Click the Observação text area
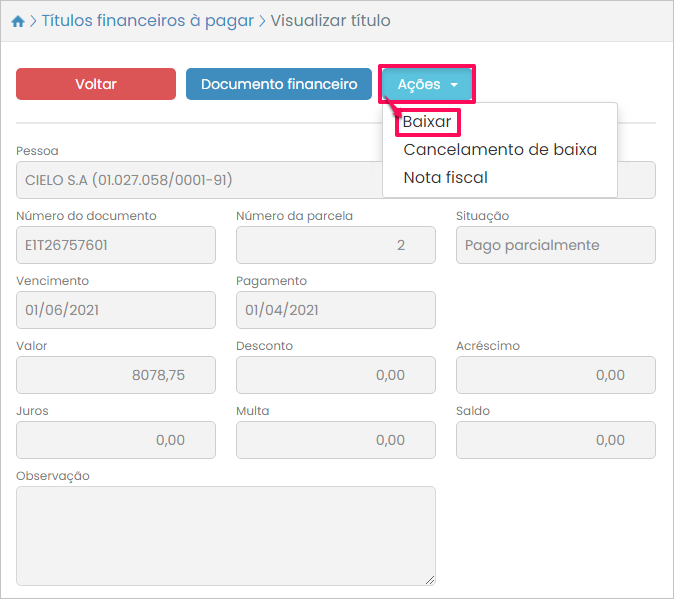This screenshot has height=599, width=674. click(226, 535)
